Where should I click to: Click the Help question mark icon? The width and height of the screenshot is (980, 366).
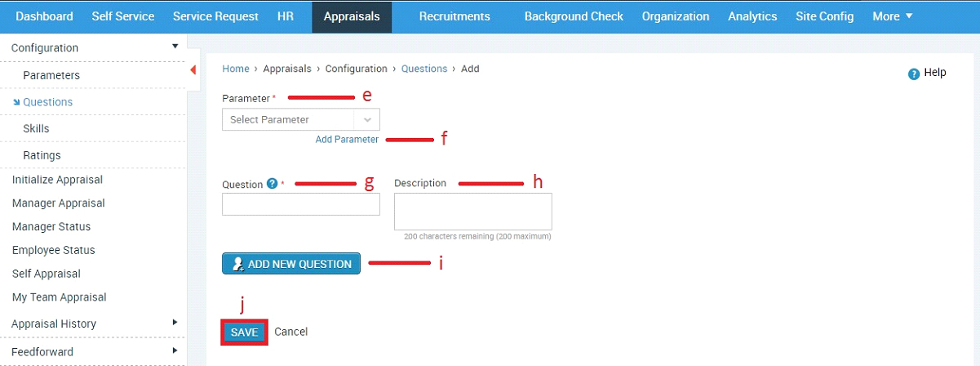[914, 74]
